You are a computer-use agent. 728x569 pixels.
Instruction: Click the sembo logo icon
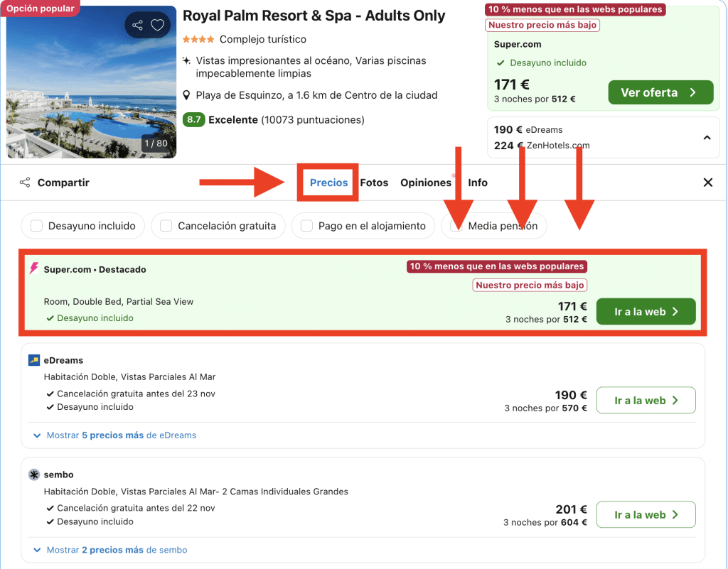(34, 475)
